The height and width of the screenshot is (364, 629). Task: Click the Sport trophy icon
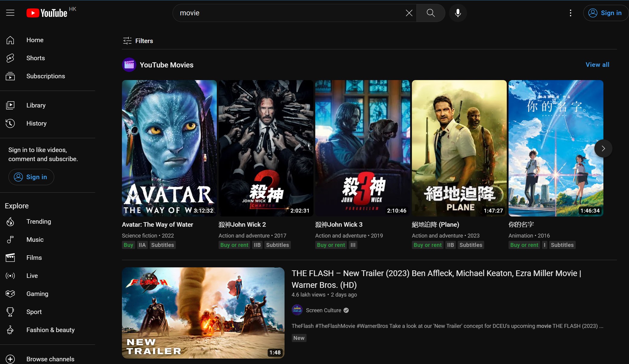(10, 312)
